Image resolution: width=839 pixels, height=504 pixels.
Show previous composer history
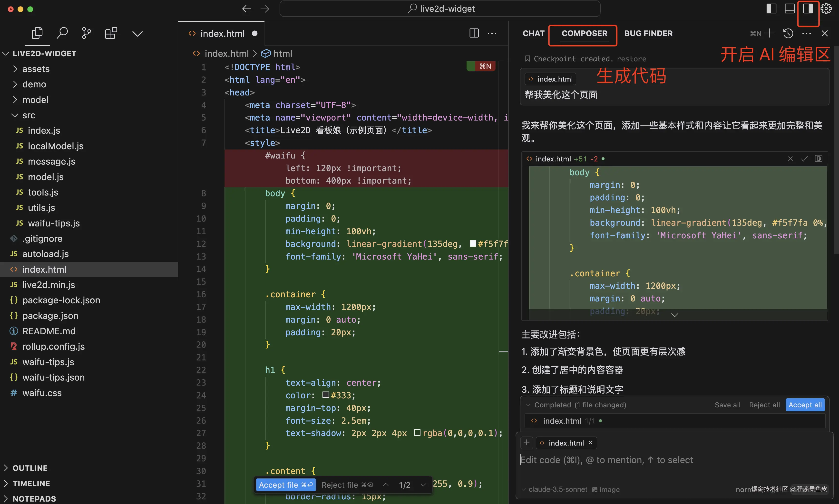coord(788,33)
